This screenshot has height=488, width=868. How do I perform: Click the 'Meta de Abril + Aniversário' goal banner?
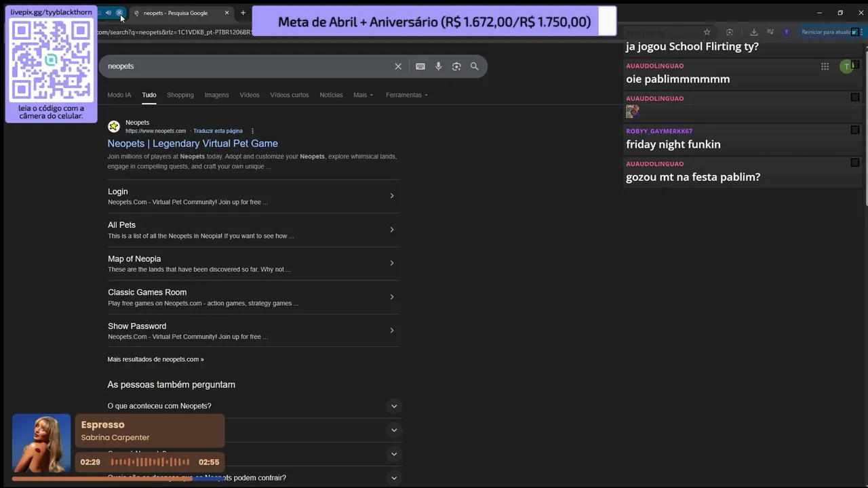tap(434, 22)
